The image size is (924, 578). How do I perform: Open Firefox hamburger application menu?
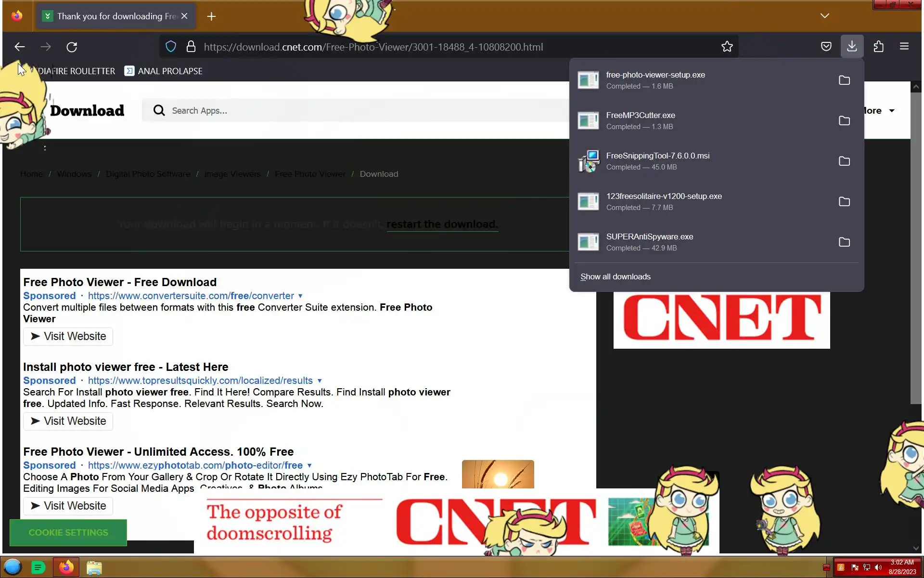click(904, 47)
